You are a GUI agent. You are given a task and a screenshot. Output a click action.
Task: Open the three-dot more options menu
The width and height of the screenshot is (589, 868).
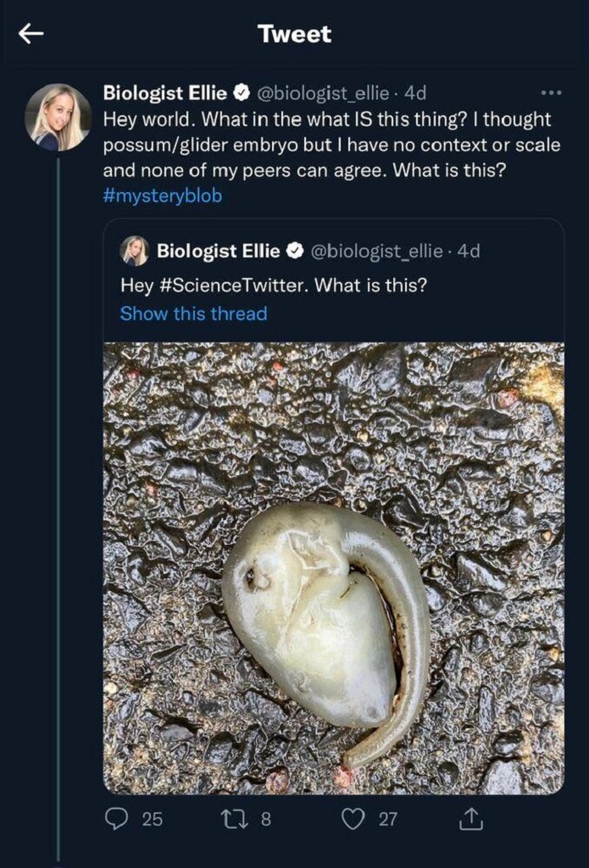pos(551,91)
